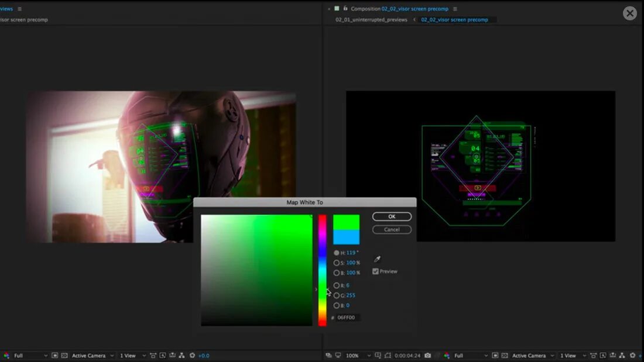
Task: Expand the Active Camera dropdown in left viewer
Action: [93, 356]
